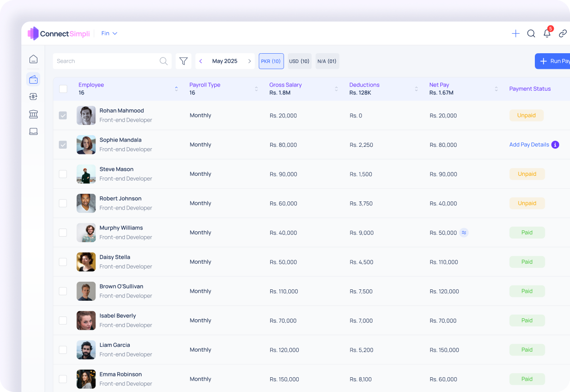The width and height of the screenshot is (570, 392).
Task: Open the filter funnel next to search
Action: pyautogui.click(x=183, y=61)
